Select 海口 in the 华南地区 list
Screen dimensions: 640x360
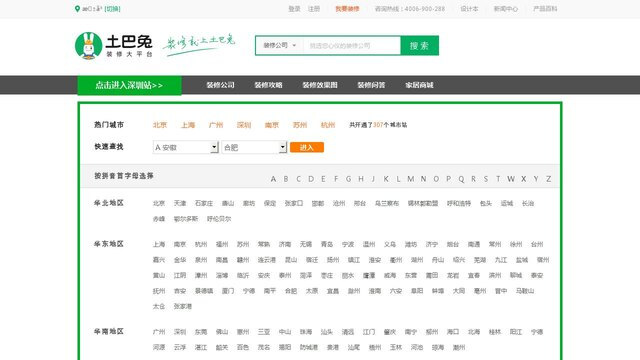453,332
